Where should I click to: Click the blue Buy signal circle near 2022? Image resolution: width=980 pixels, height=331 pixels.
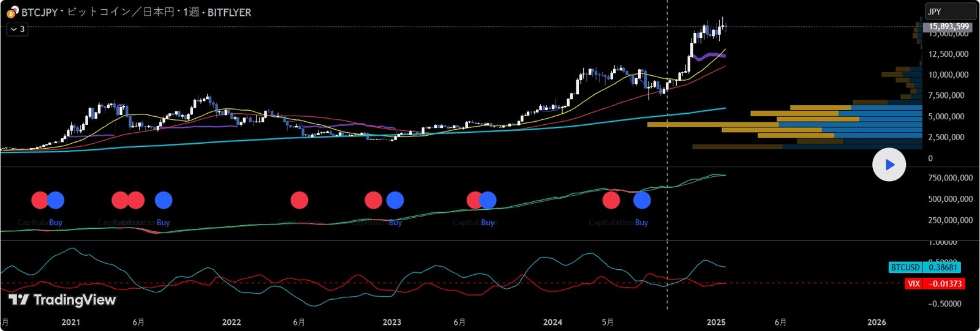point(164,200)
